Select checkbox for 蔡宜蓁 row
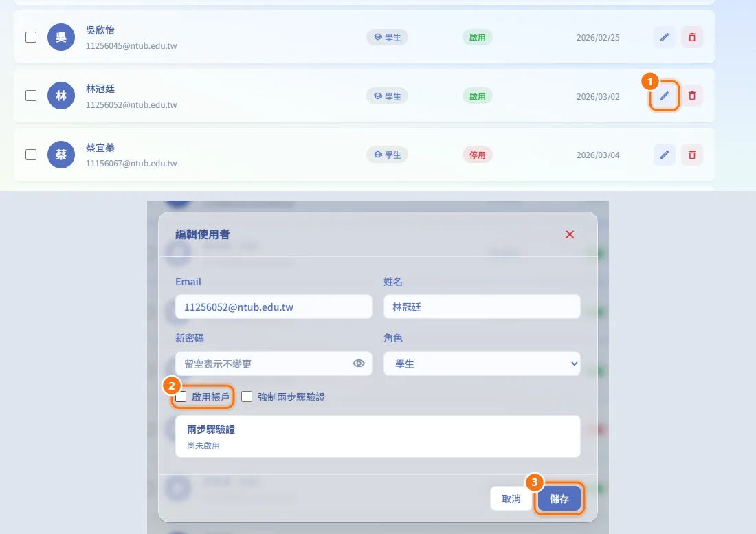 point(31,155)
